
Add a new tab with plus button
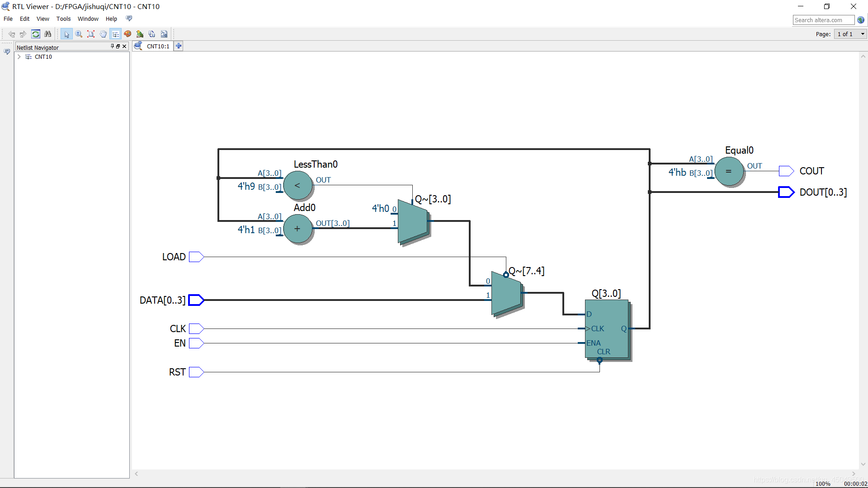[179, 46]
